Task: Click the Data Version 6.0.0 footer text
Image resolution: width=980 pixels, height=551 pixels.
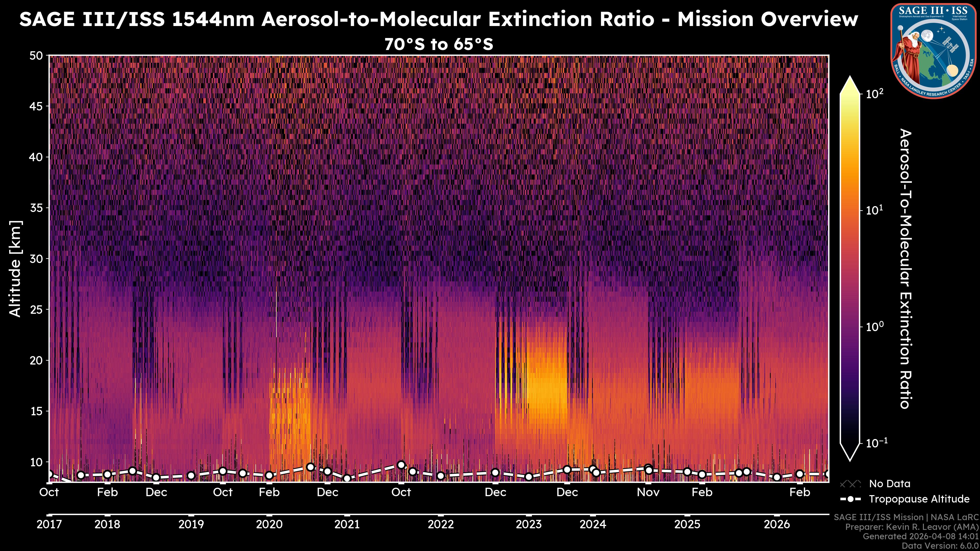Action: 940,546
